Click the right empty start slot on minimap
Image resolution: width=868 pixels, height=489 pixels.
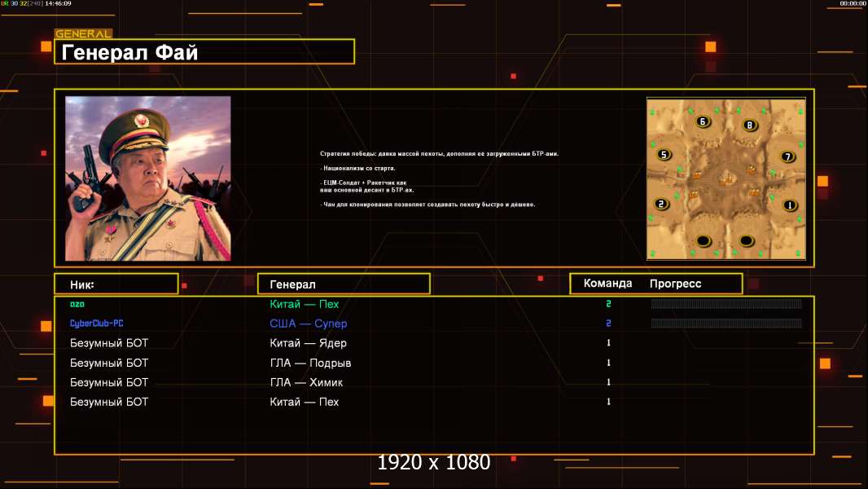pos(746,241)
